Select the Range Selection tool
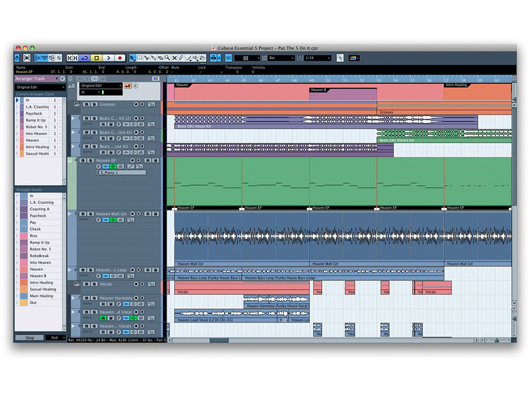 coord(139,58)
